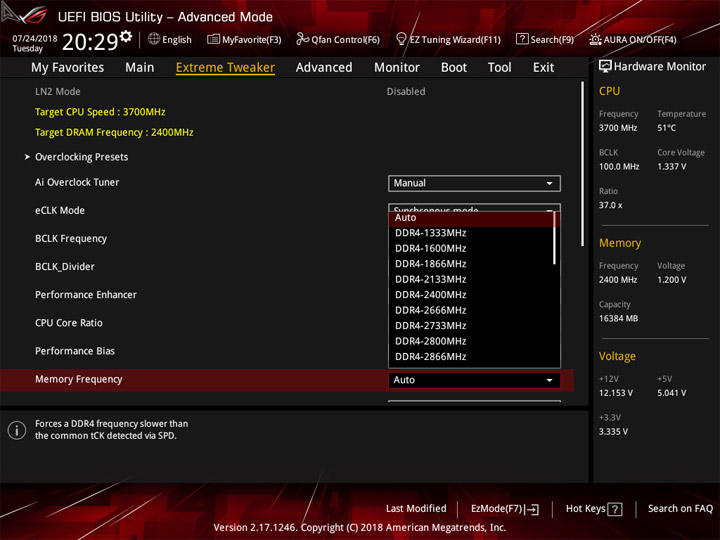Viewport: 720px width, 540px height.
Task: Open the Ai Overclock Tuner dropdown
Action: coord(474,183)
